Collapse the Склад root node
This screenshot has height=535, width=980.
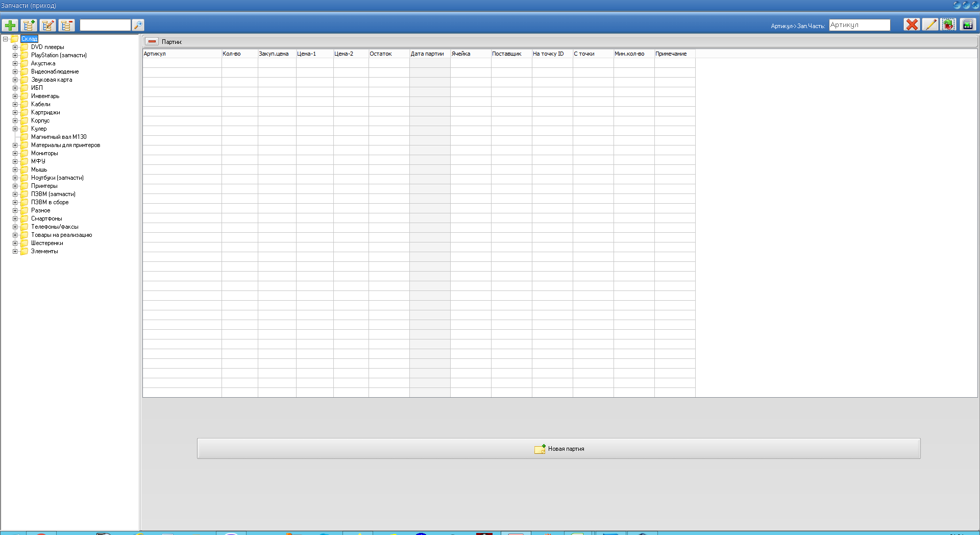click(x=6, y=39)
